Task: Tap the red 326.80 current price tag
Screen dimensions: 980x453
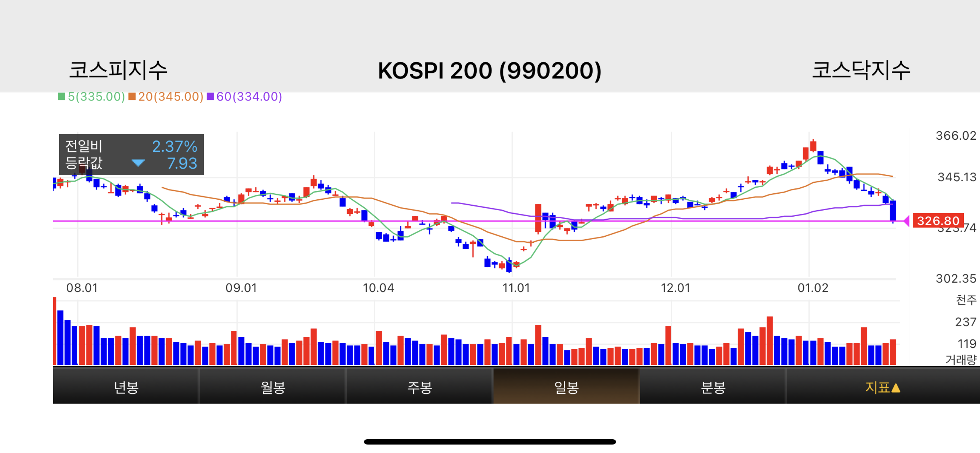Action: point(937,221)
